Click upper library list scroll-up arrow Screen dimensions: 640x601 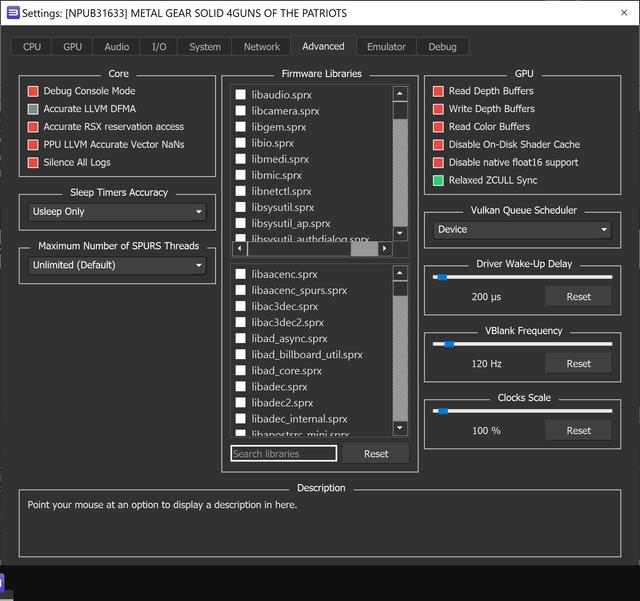tap(400, 93)
